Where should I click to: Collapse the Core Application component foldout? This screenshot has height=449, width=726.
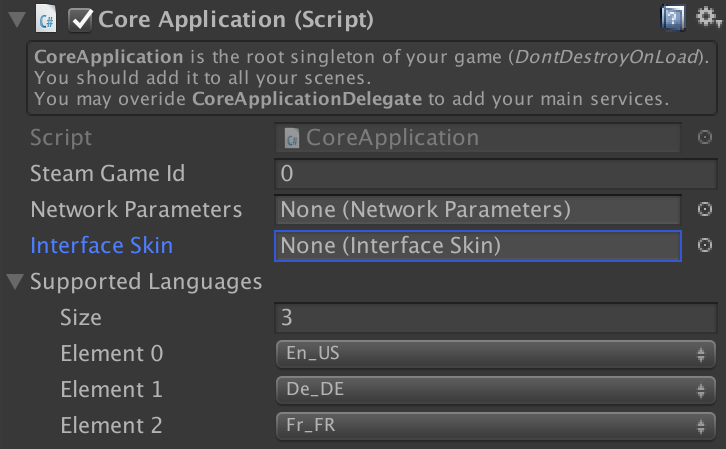click(17, 20)
